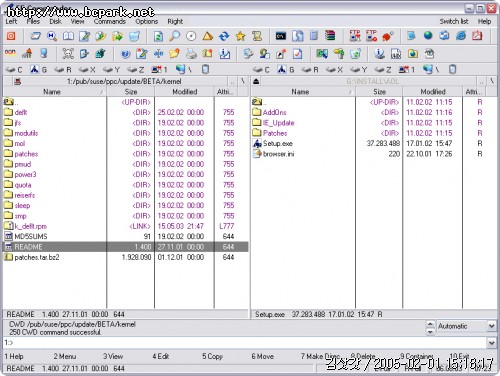Click the blue info circle icon
Image resolution: width=500 pixels, height=376 pixels.
coord(379,54)
